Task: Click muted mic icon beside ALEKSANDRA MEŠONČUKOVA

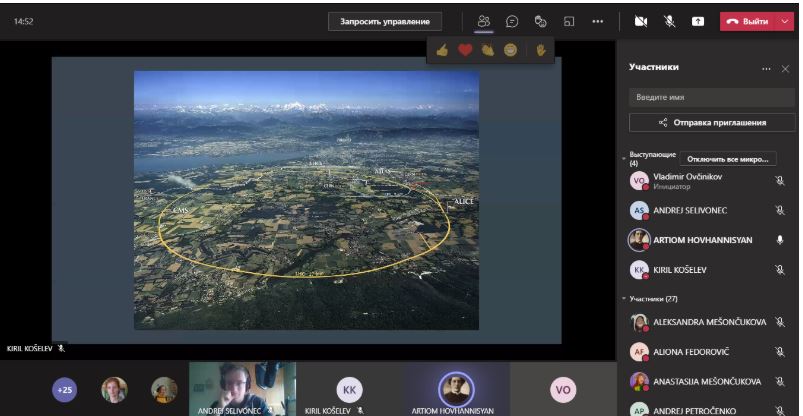Action: (779, 322)
